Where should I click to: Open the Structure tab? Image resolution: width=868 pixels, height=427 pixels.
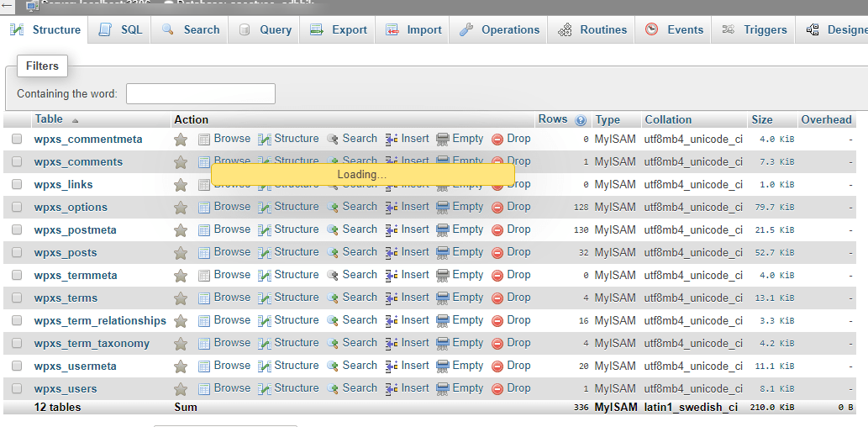tap(45, 30)
